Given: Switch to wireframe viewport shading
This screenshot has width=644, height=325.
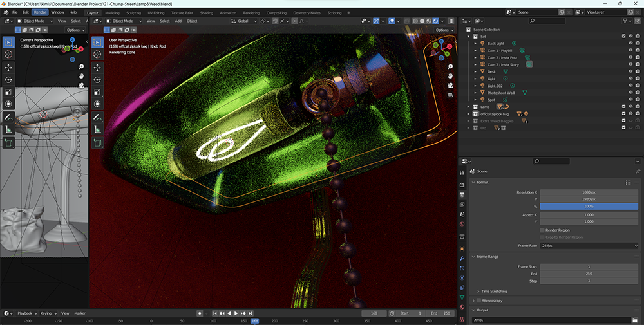Looking at the screenshot, I should click(415, 21).
